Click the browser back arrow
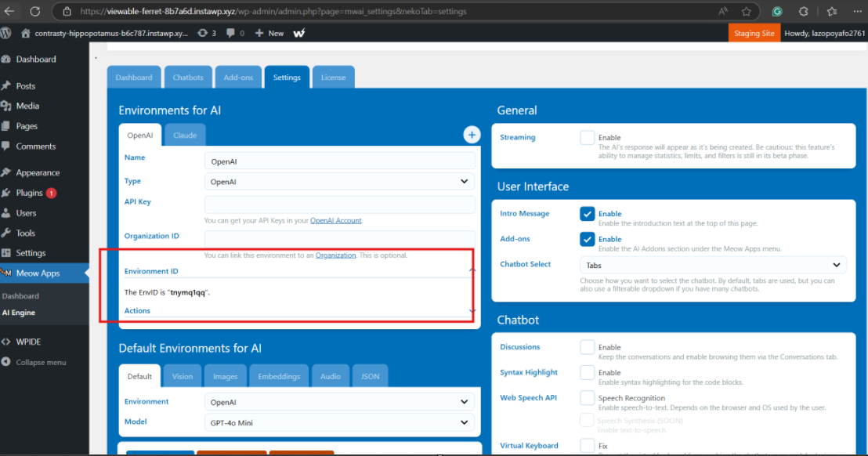Image resolution: width=868 pixels, height=456 pixels. [x=9, y=11]
